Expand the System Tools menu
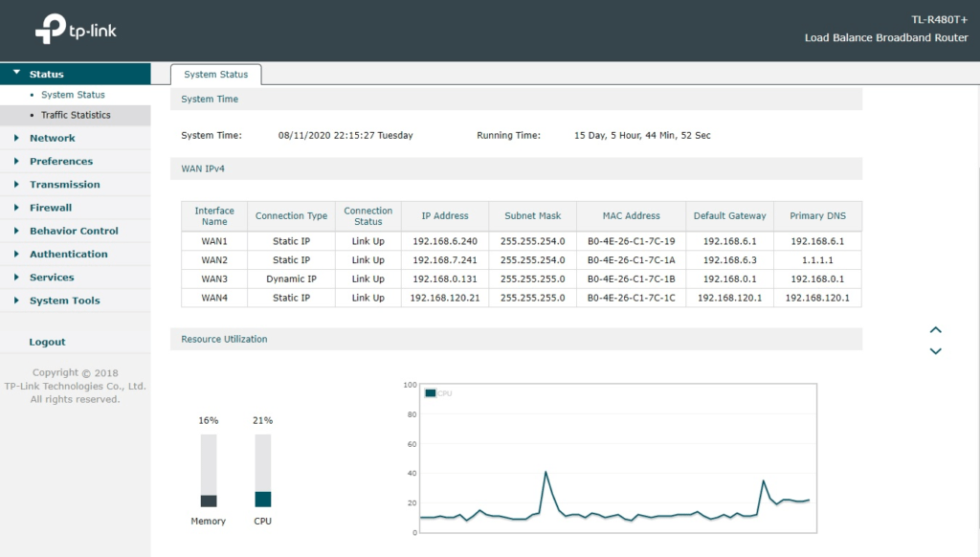This screenshot has height=557, width=980. pos(64,301)
